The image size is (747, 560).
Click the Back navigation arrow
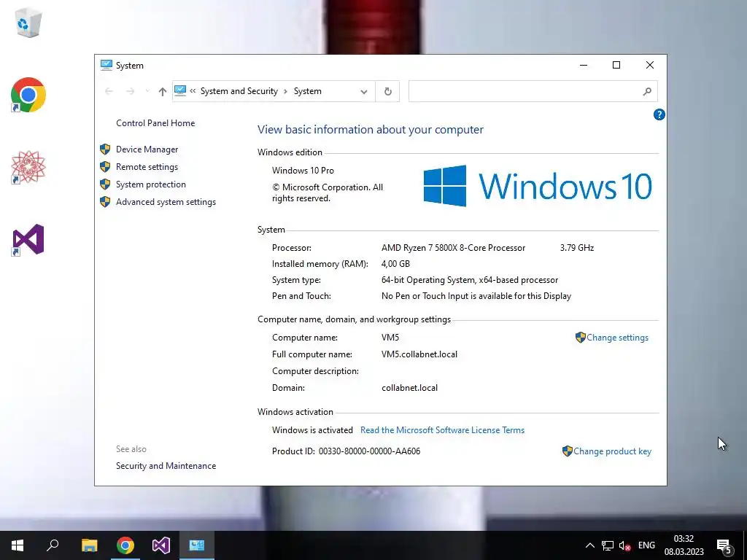coord(109,91)
